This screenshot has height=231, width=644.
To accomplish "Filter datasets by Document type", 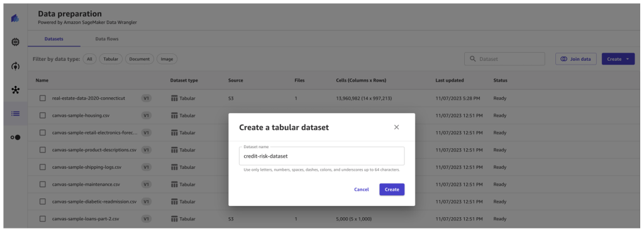I will pos(139,59).
